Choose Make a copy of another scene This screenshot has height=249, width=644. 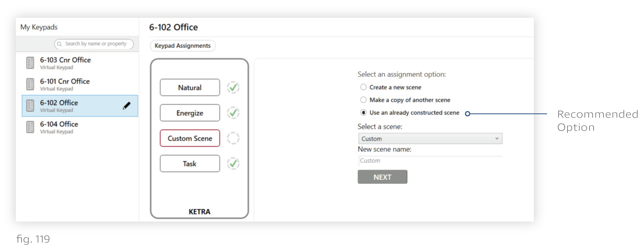pos(363,100)
